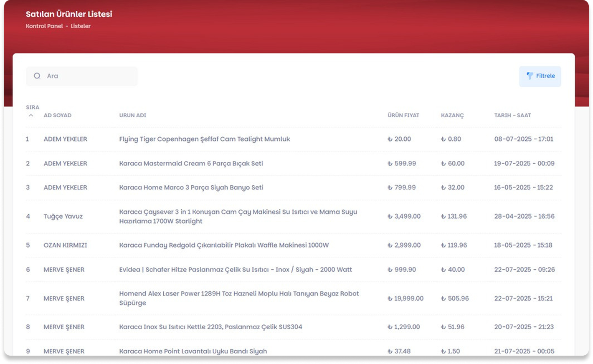Click the ₺ 19,999.00 price cell
Screen dimensions: 593x364
405,298
